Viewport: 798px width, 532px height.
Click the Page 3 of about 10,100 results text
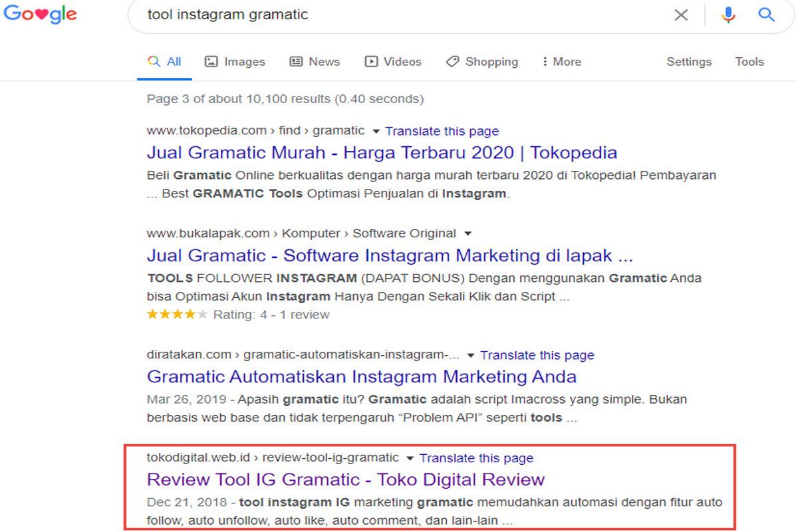[285, 99]
